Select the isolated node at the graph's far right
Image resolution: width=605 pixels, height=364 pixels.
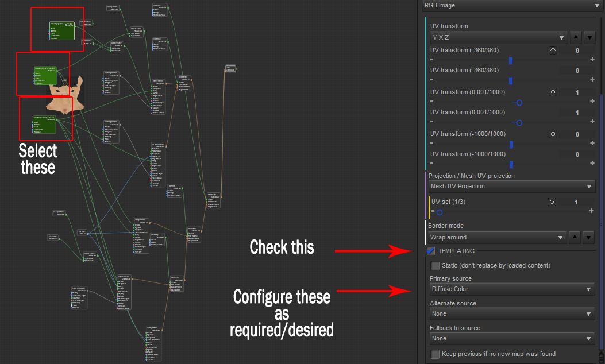coord(230,69)
